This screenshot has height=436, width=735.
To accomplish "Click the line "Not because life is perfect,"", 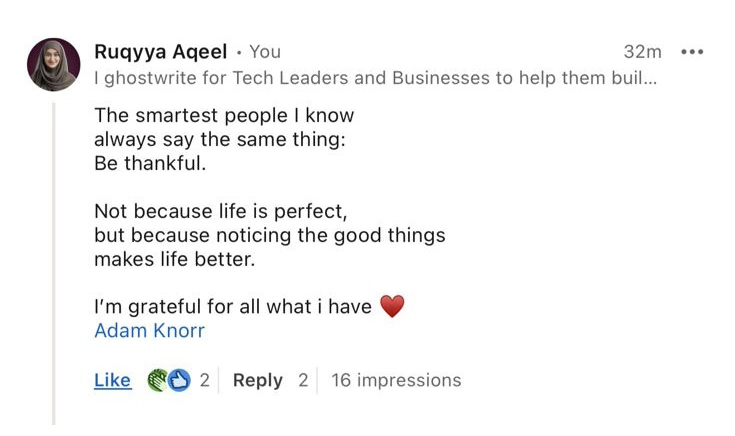I will pos(220,212).
